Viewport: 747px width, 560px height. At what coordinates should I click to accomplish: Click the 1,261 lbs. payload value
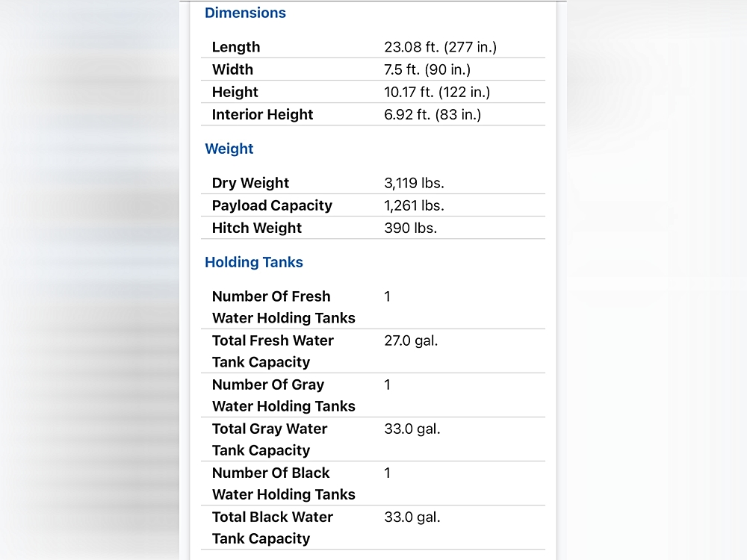(413, 205)
